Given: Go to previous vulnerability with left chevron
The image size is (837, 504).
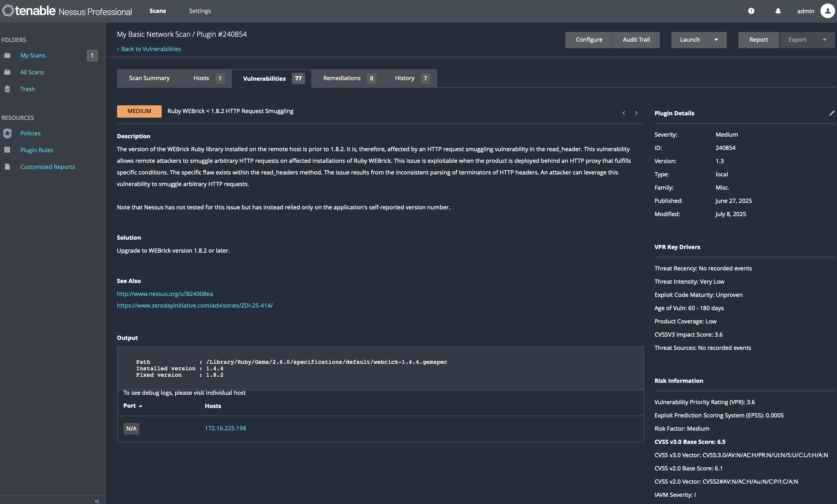Looking at the screenshot, I should point(624,113).
